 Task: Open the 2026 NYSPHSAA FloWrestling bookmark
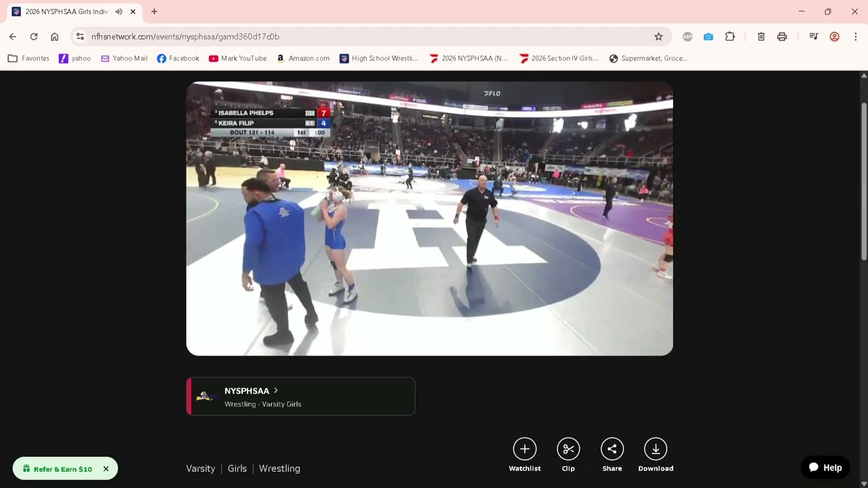point(469,58)
